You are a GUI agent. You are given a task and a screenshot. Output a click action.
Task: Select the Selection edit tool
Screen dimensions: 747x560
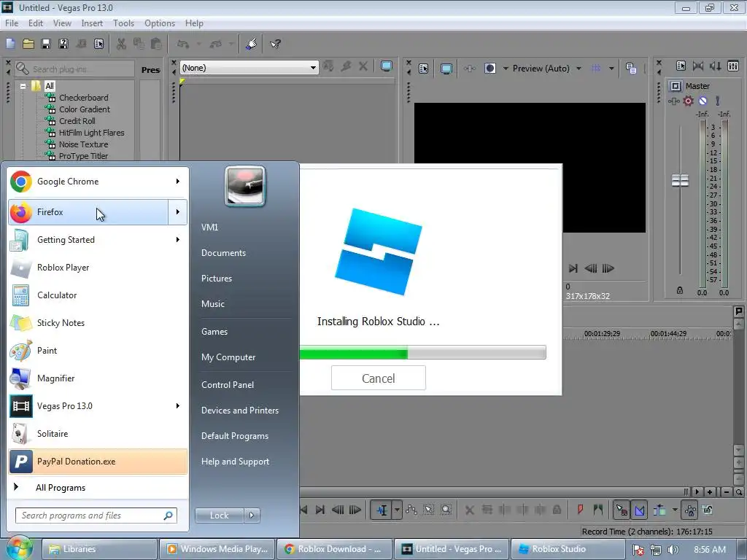click(x=428, y=510)
